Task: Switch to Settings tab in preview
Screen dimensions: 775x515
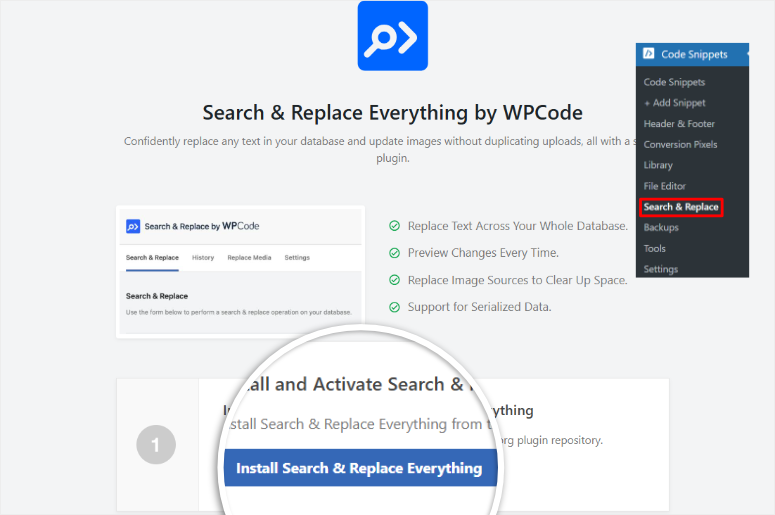Action: (297, 258)
